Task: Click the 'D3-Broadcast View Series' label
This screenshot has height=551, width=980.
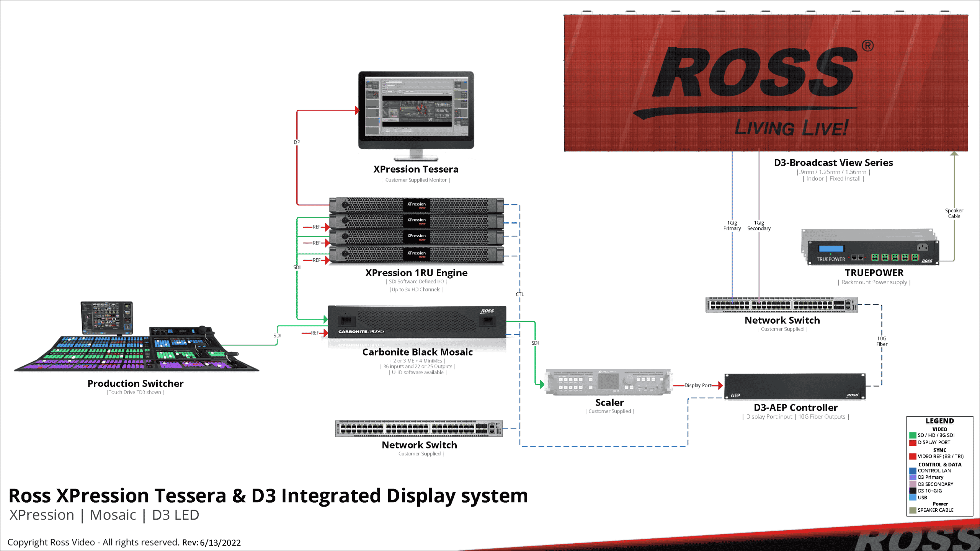Action: 833,163
